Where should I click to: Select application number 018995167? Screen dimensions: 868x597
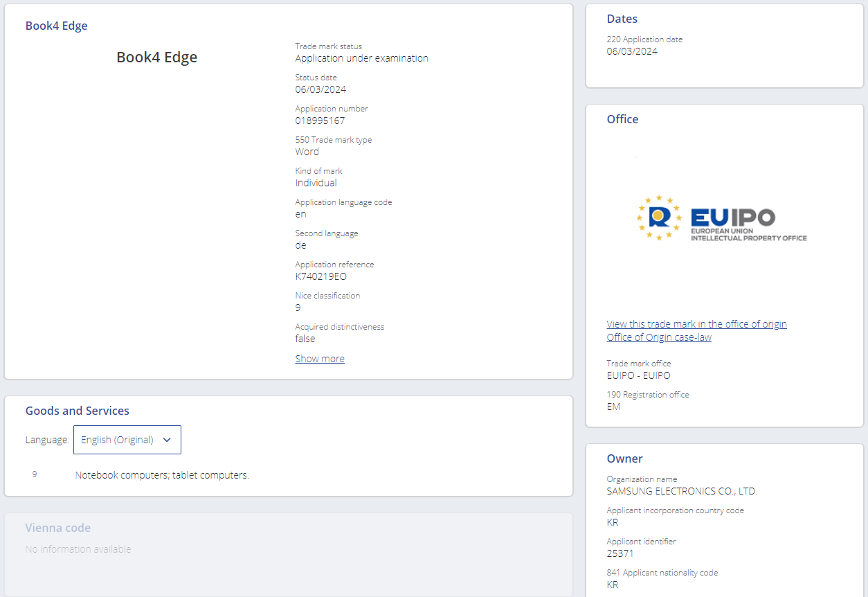click(320, 121)
